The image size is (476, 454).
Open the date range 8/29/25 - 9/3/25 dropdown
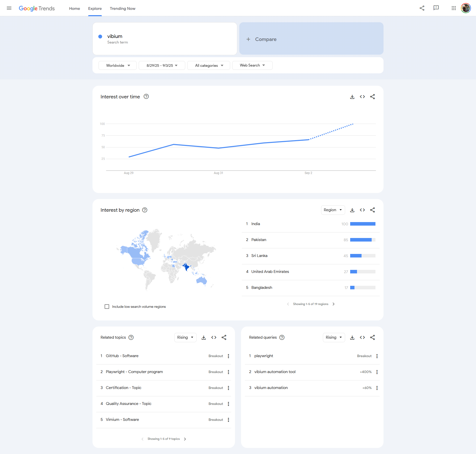click(x=162, y=66)
